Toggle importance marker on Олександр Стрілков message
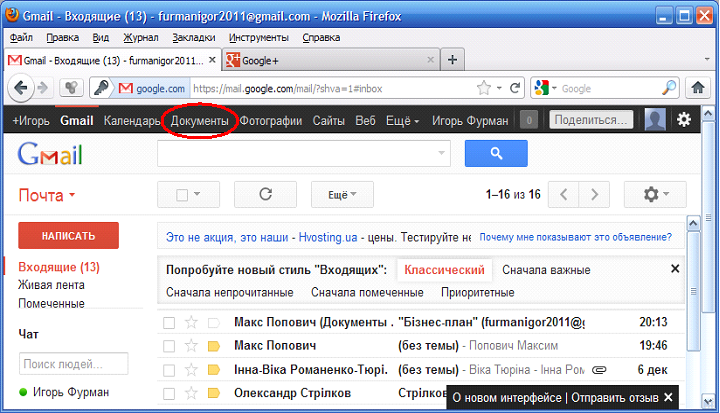The width and height of the screenshot is (720, 413). coord(214,393)
